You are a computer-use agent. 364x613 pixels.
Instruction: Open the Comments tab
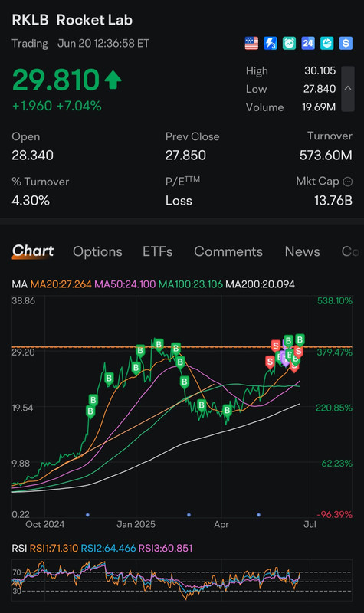pyautogui.click(x=228, y=251)
